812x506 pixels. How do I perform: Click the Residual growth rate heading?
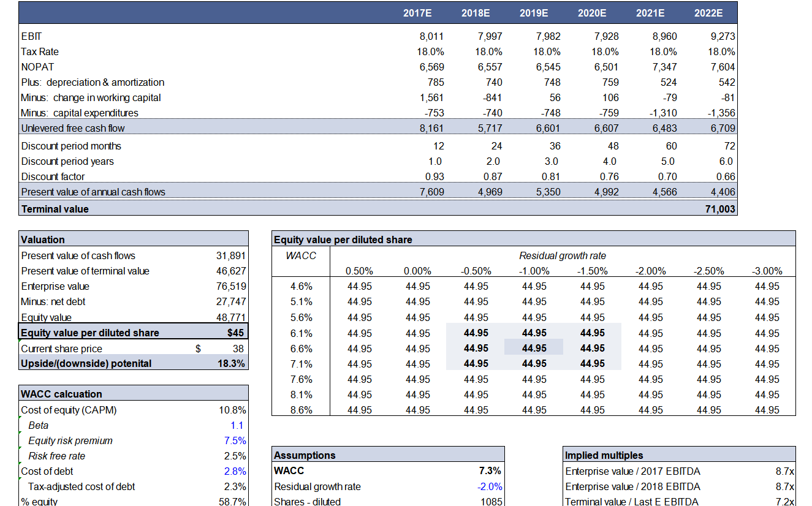coord(562,256)
